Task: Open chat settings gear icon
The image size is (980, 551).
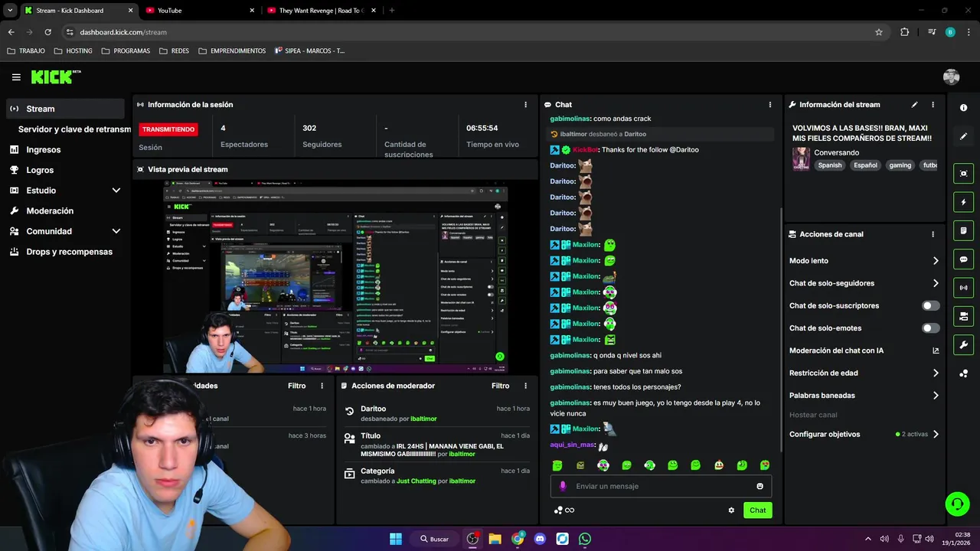Action: coord(731,510)
